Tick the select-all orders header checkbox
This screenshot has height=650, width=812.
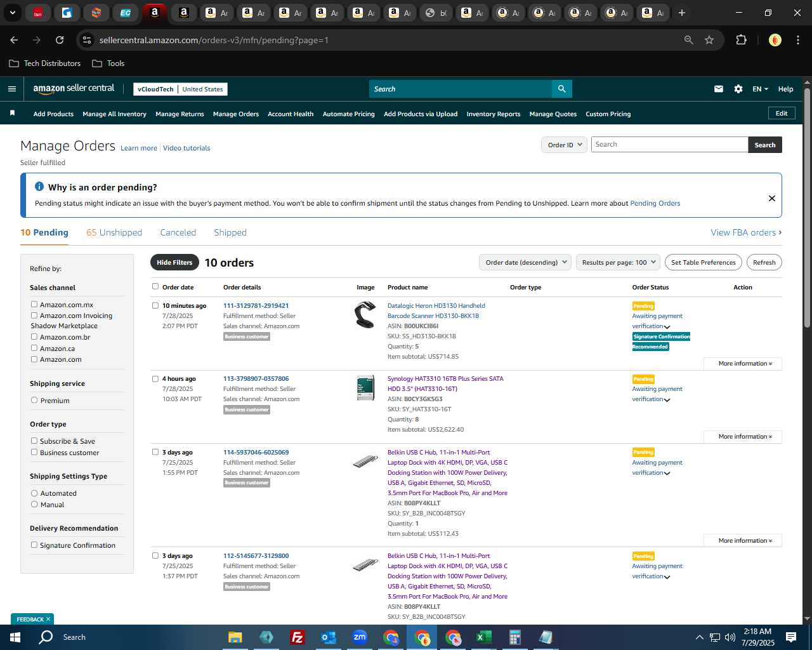(155, 286)
